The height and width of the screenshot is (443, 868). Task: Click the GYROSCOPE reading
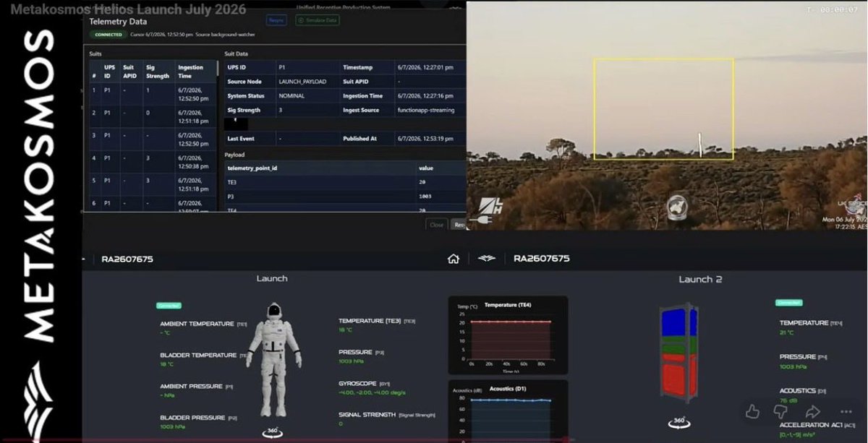point(373,387)
